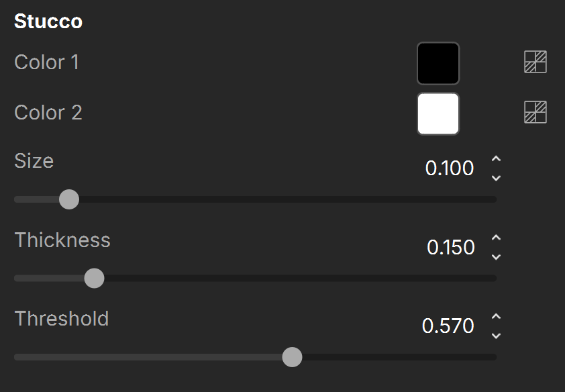This screenshot has width=565, height=392.
Task: Click the Size value field 0.100
Action: (x=450, y=168)
